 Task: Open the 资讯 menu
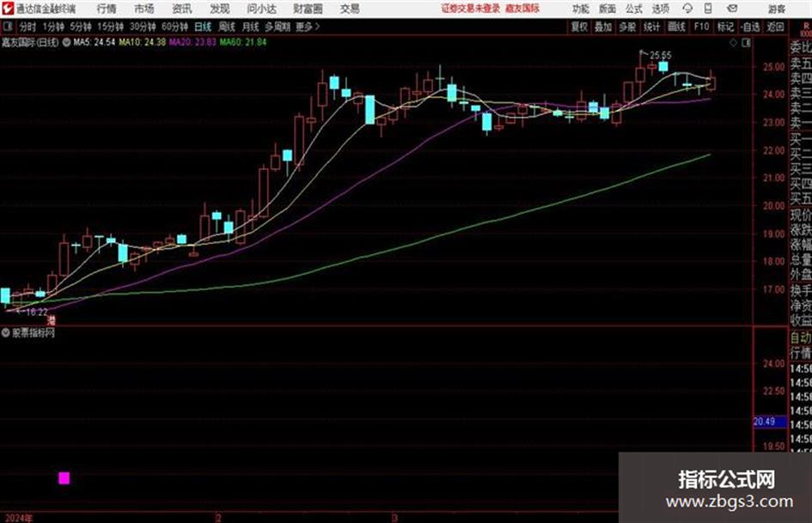click(x=182, y=9)
